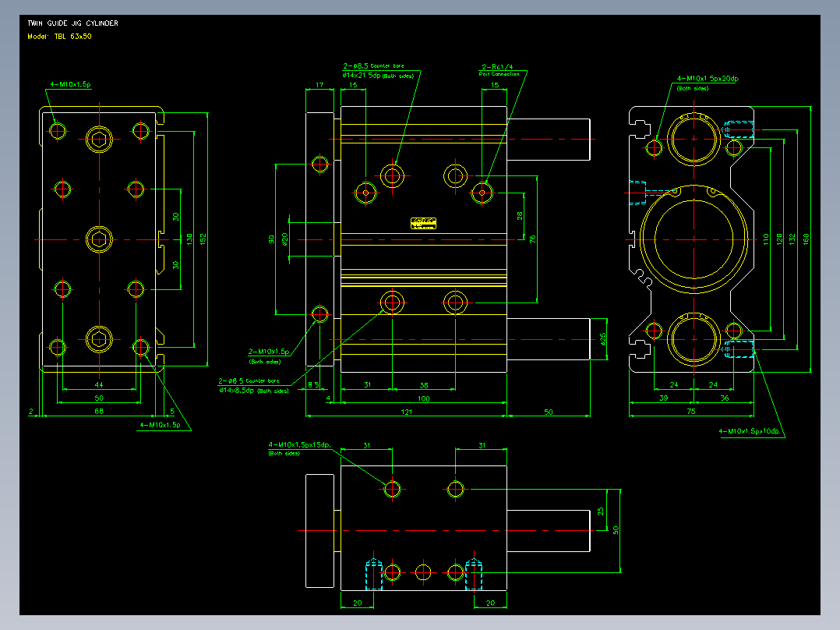
Task: Click the "75" end view width dimension
Action: [x=691, y=411]
